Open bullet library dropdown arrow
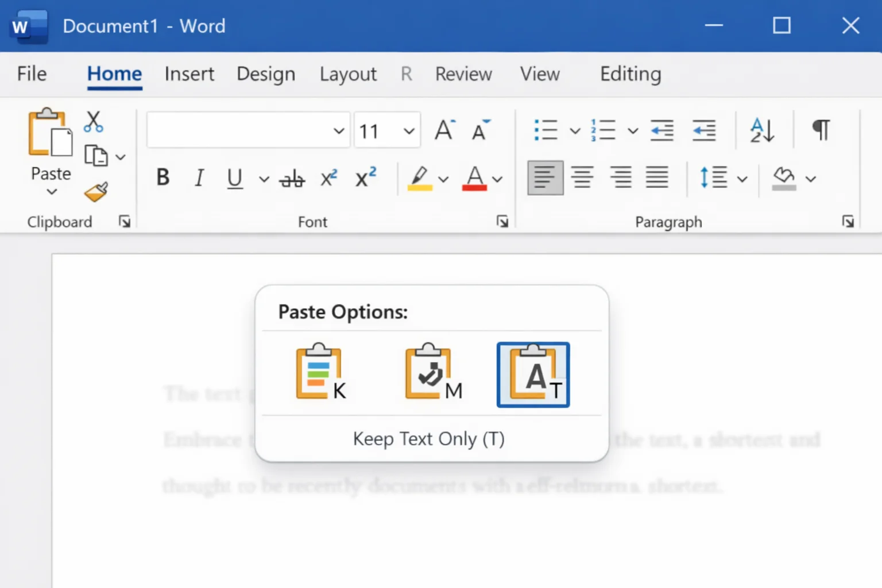Screen dimensions: 882x588 click(x=575, y=131)
